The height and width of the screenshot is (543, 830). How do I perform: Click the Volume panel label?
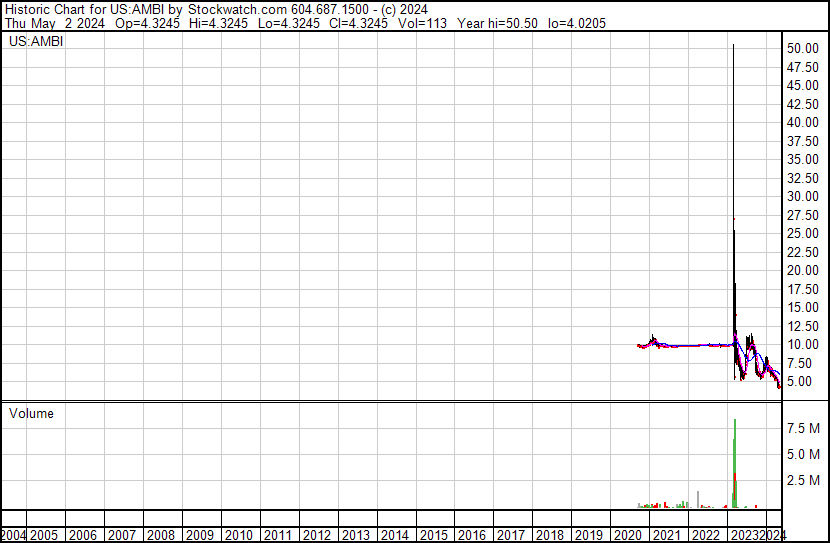tap(32, 413)
